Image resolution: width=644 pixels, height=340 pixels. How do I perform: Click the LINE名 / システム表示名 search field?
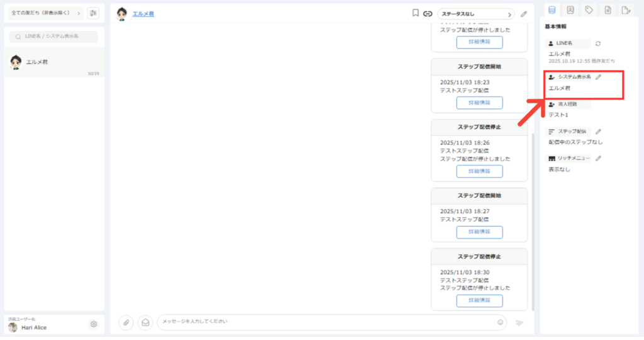coord(53,37)
